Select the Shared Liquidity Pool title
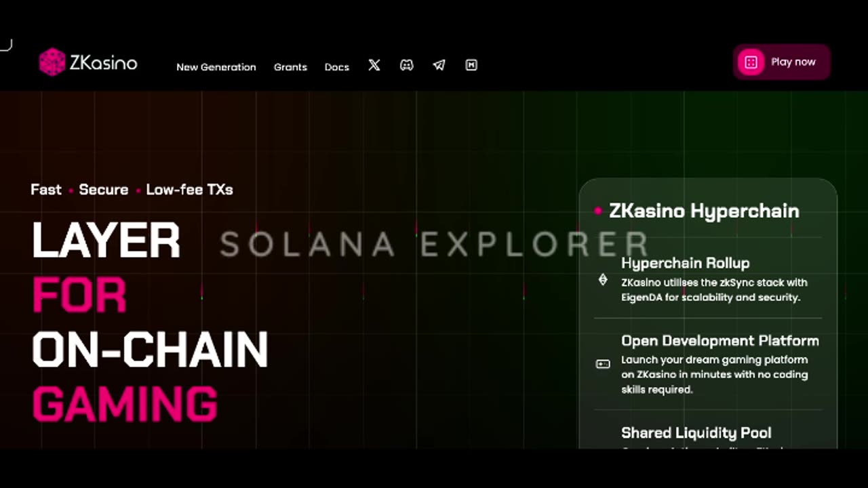868x488 pixels. point(696,432)
